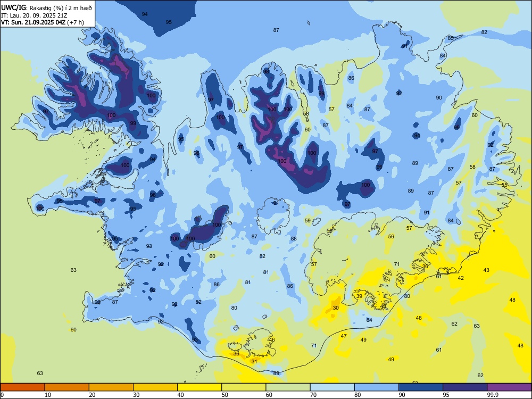
Task: Click the light green 60–70 legend swatch
Action: click(x=288, y=387)
